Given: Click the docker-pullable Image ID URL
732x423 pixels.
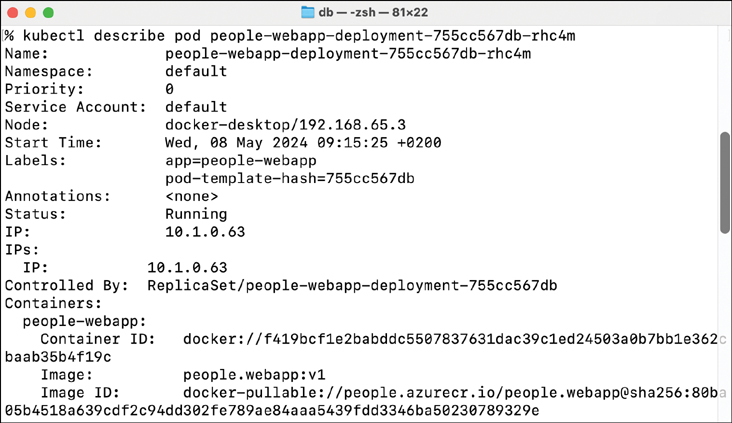Looking at the screenshot, I should tap(450, 393).
